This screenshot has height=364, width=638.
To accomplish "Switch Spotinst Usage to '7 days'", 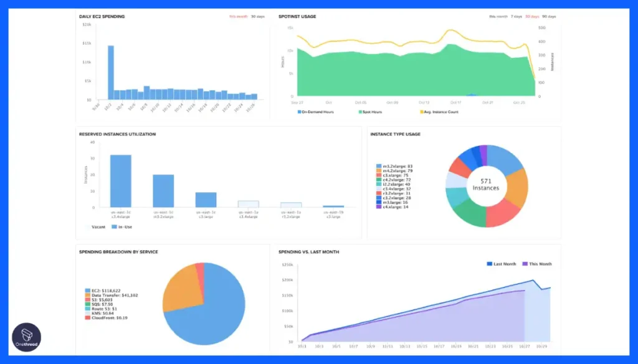I will (x=517, y=17).
